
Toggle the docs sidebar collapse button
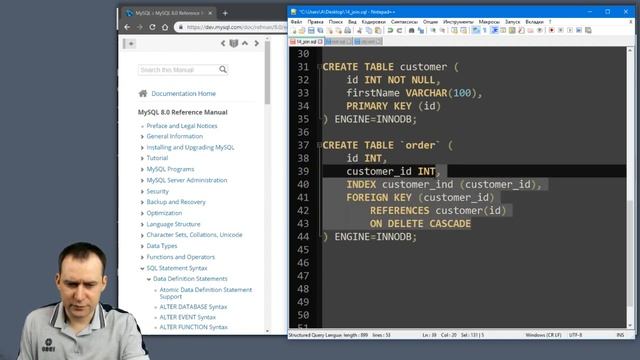130,44
